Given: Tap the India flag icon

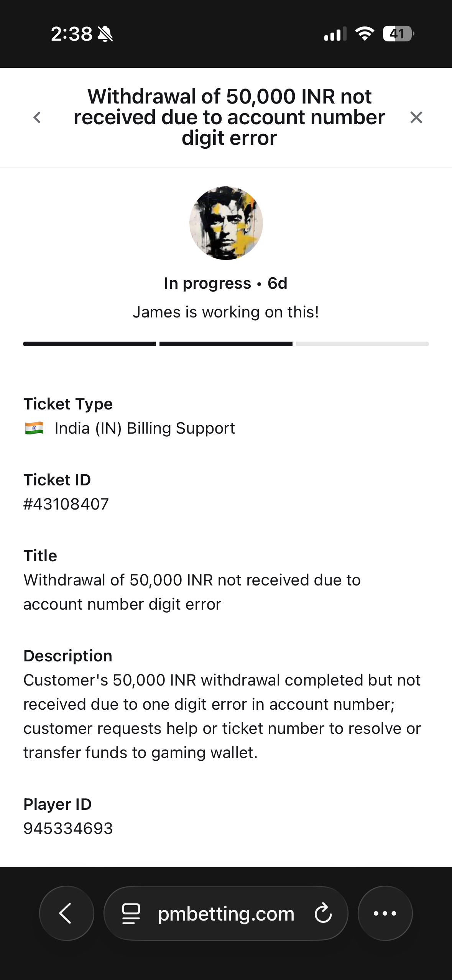Looking at the screenshot, I should point(34,428).
